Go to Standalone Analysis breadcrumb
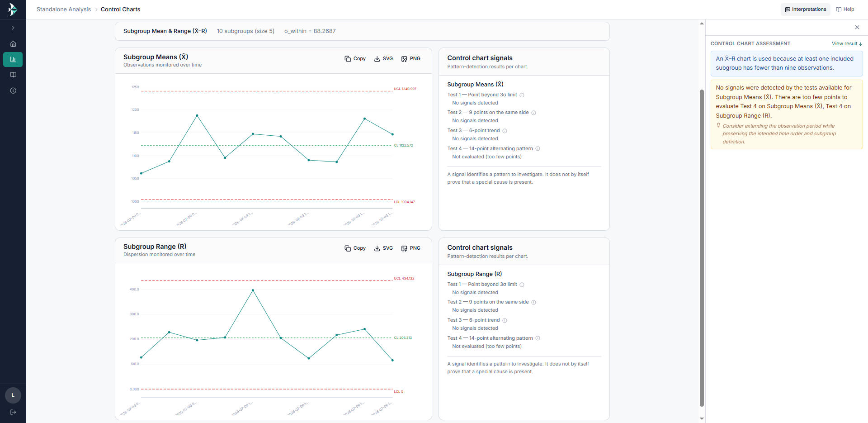This screenshot has width=868, height=423. coord(64,10)
